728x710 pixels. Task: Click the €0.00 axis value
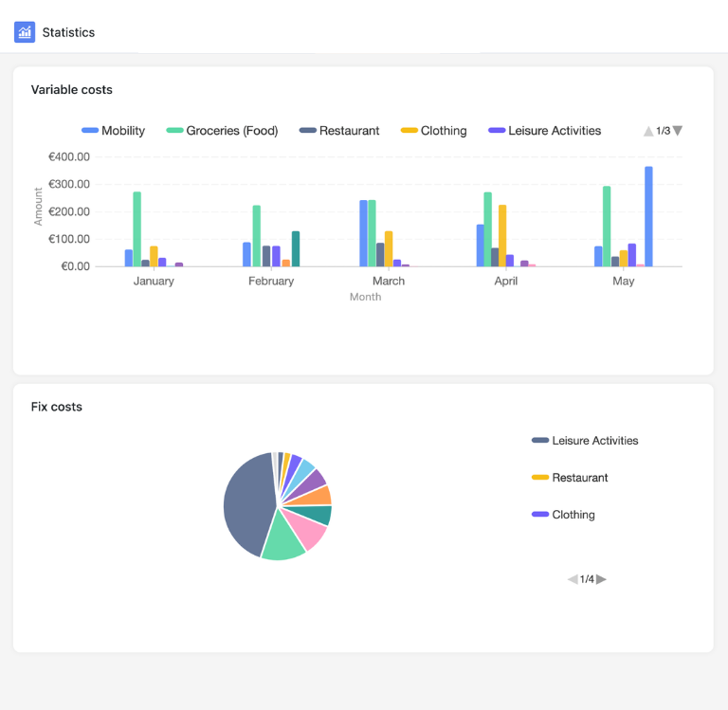point(76,266)
